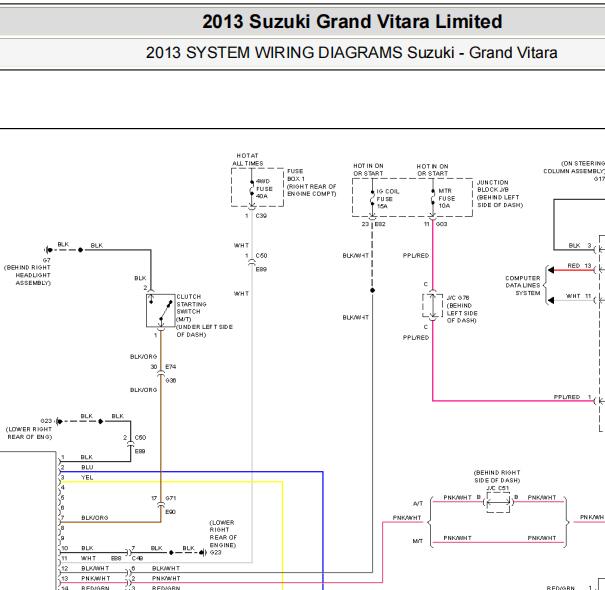Viewport: 605px width, 590px height.
Task: Select '(BEHIND RIGHT SIDE OF DASH)' note
Action: [497, 477]
